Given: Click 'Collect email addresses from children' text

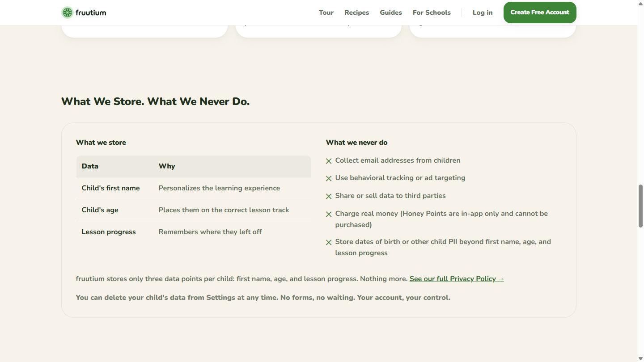Looking at the screenshot, I should [x=398, y=160].
